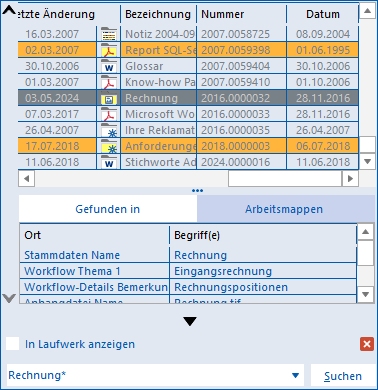Click the star icon of Ihre Reklamat row
The height and width of the screenshot is (390, 378).
pyautogui.click(x=109, y=130)
